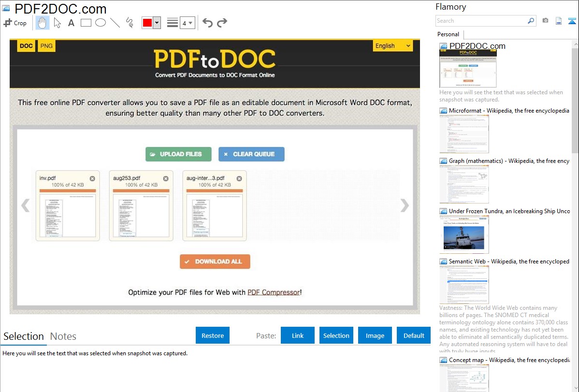Pick the ellipse drawing tool
The height and width of the screenshot is (392, 579).
point(101,23)
